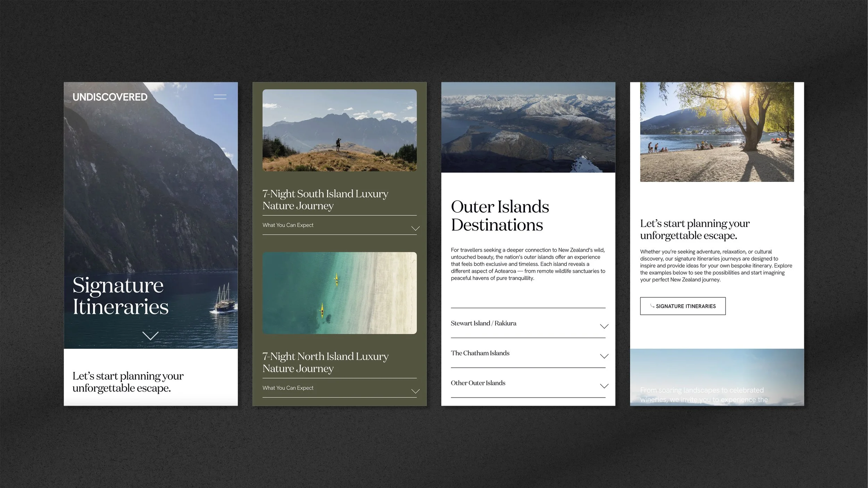Screen dimensions: 868x488
Task: Open the 7-Night South Island Luxury Nature Journey
Action: [x=325, y=200]
